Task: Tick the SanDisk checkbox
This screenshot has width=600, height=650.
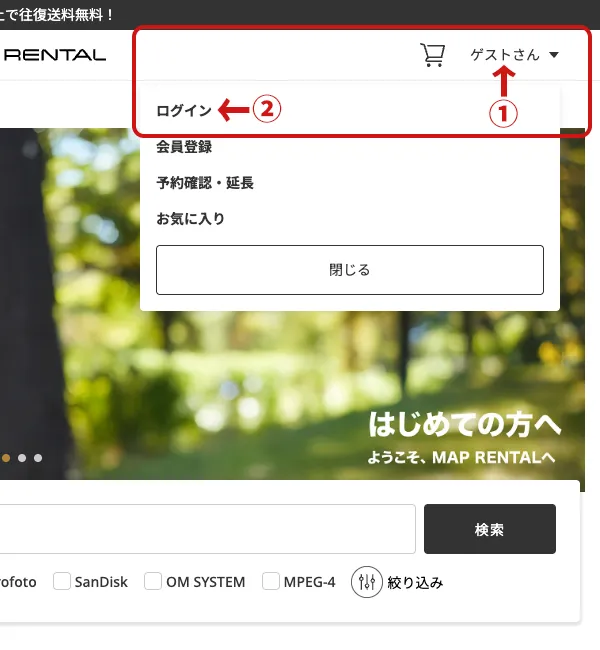Action: tap(62, 581)
